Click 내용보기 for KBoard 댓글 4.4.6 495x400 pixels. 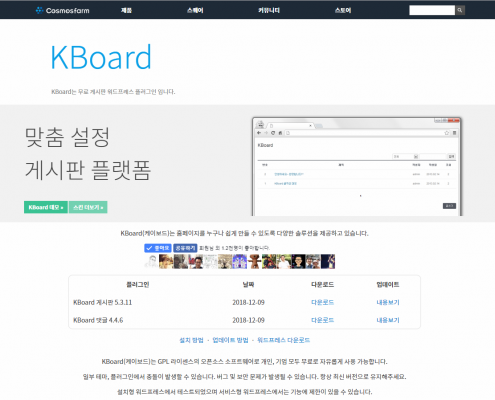point(388,320)
